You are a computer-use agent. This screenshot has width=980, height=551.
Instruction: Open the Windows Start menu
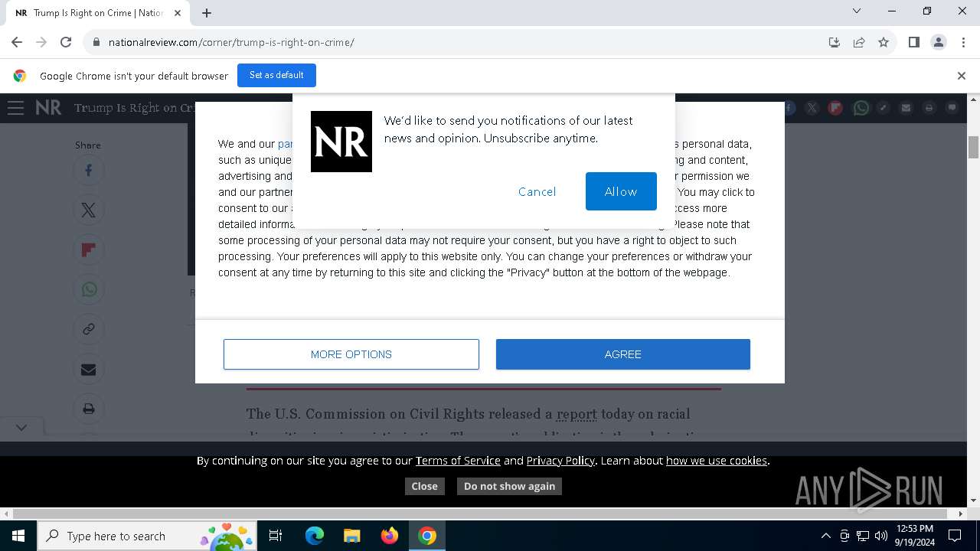18,536
